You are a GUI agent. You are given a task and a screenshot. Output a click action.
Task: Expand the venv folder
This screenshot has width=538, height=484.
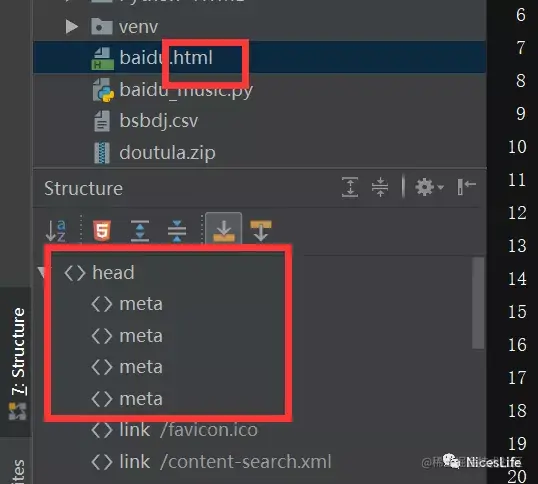[x=72, y=27]
